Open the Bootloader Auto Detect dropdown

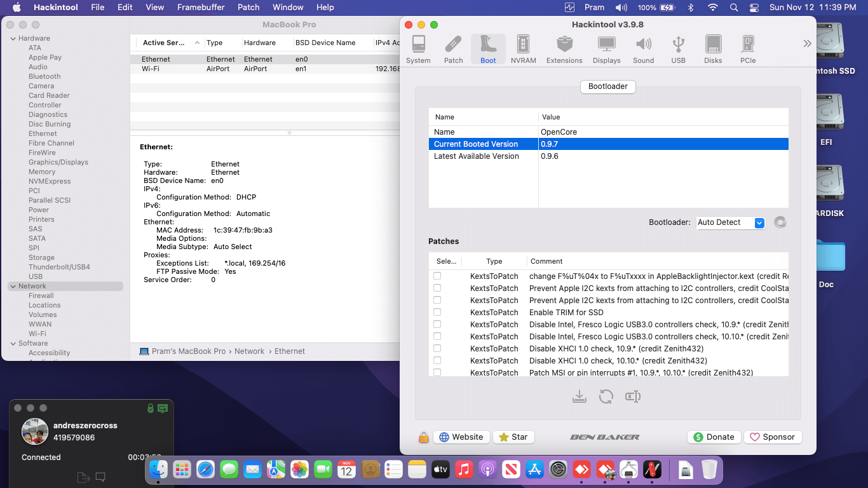pyautogui.click(x=731, y=222)
